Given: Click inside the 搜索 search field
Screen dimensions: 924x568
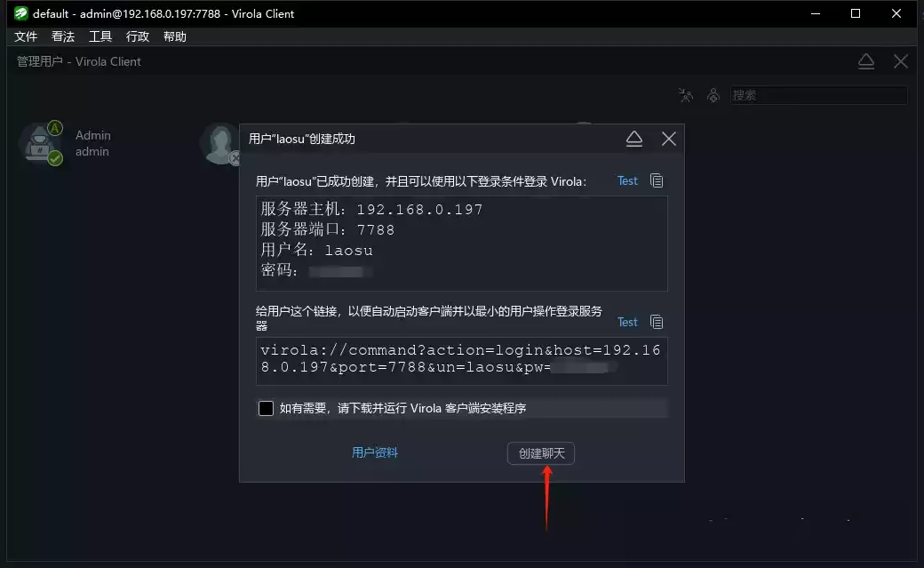Looking at the screenshot, I should coord(817,95).
